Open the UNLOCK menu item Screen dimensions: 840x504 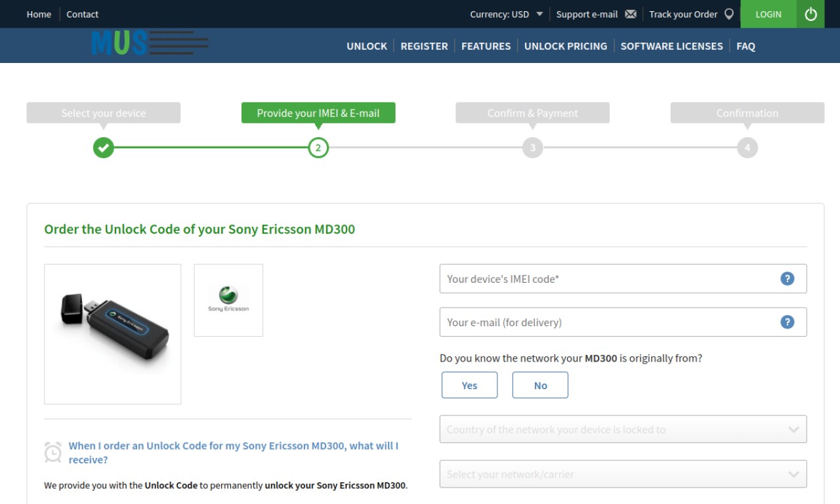(367, 46)
